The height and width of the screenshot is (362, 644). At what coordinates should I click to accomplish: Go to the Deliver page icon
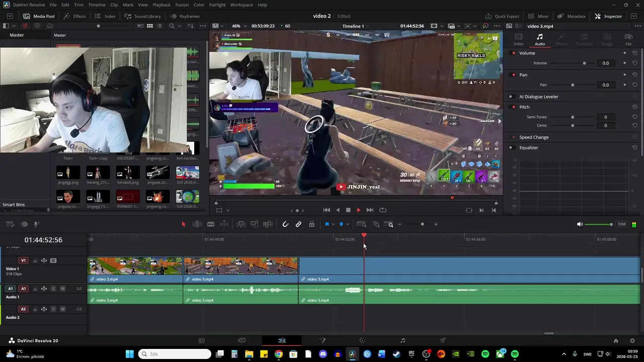(x=443, y=340)
